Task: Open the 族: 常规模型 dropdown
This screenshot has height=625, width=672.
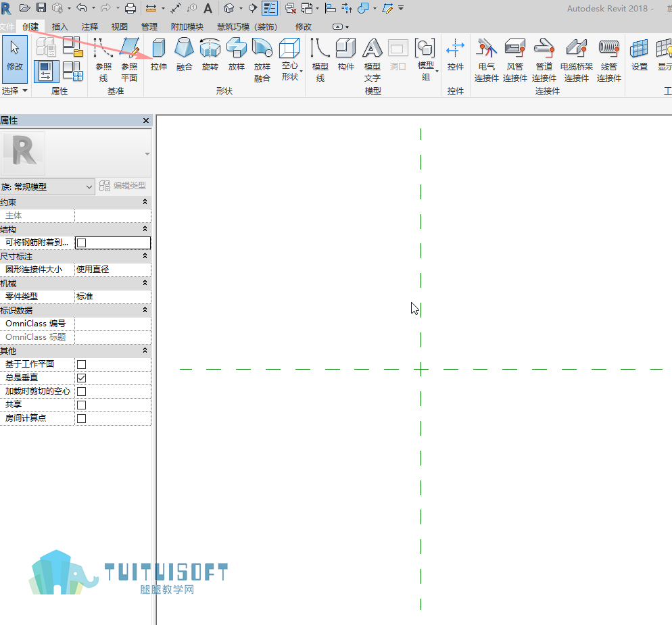Action: point(47,186)
